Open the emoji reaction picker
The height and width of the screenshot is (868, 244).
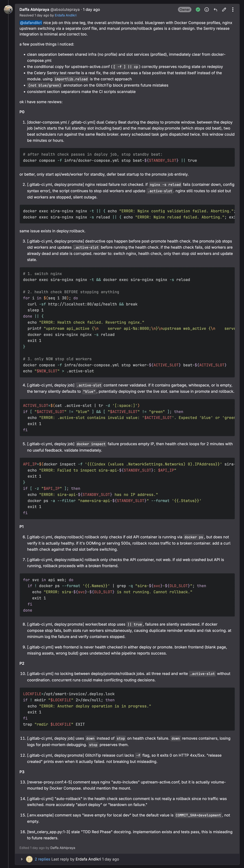coord(207,9)
